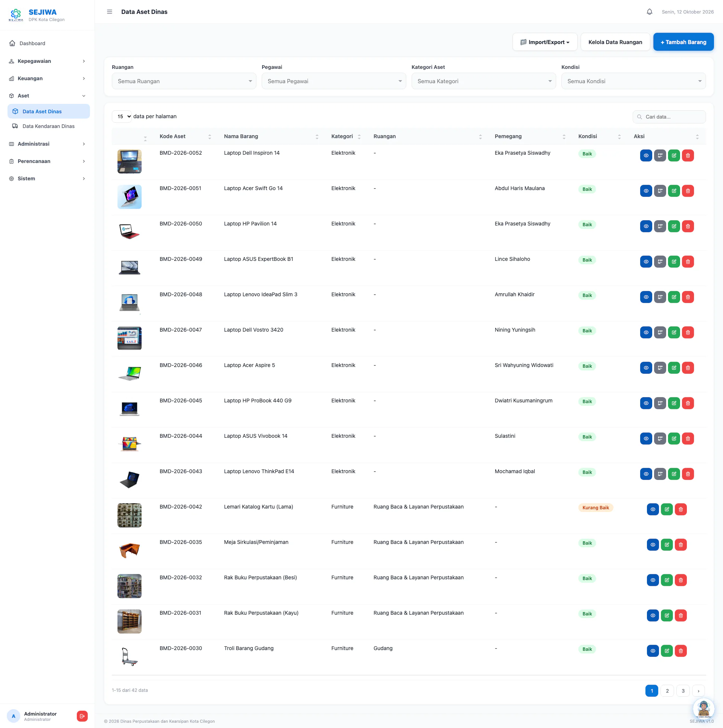View details of Laptop ASUS Vivobook 14

(646, 439)
